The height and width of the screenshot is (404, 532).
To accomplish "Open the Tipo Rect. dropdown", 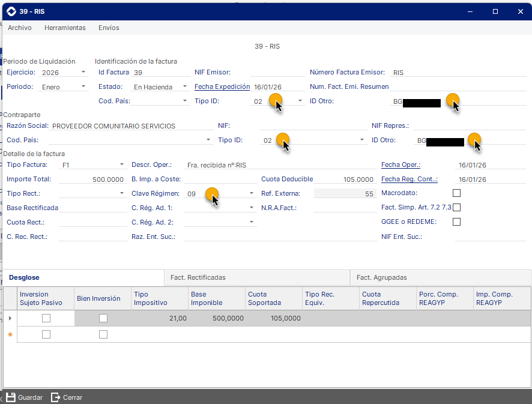I will (122, 193).
